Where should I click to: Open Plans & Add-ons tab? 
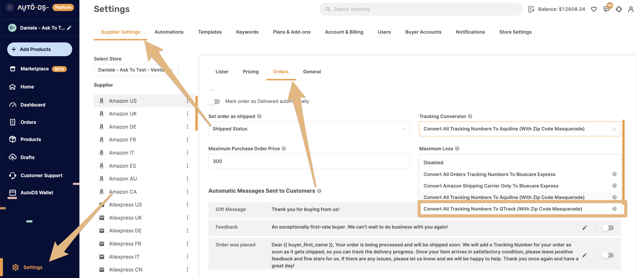tap(292, 32)
